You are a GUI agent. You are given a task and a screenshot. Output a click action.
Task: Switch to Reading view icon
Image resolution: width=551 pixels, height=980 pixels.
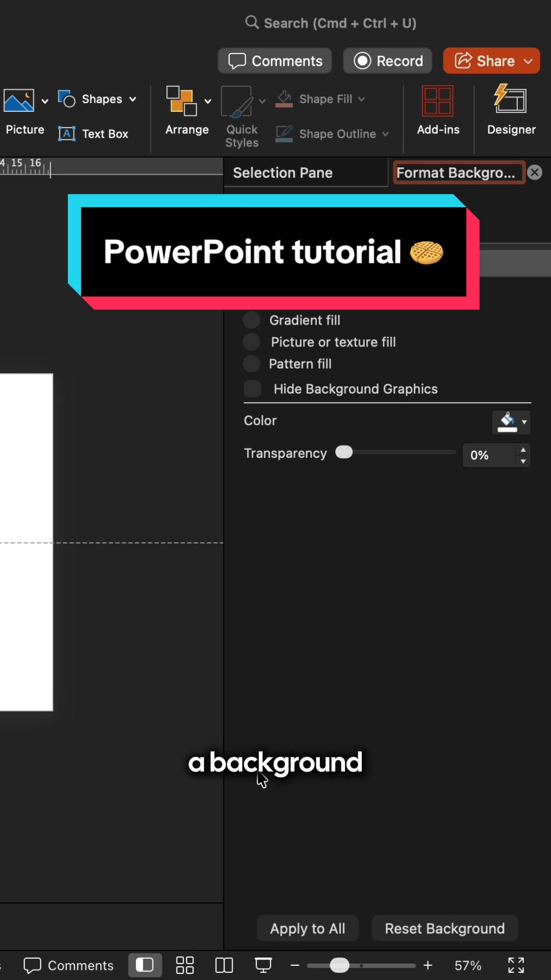click(224, 965)
